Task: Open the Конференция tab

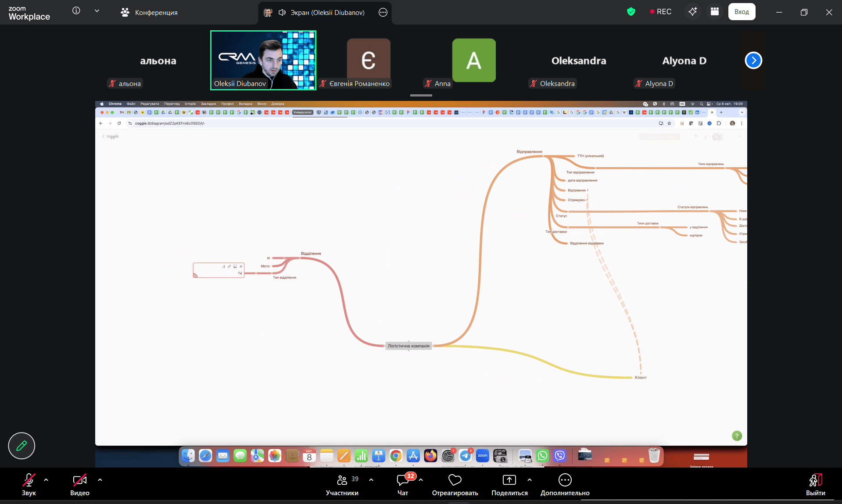Action: [x=149, y=13]
